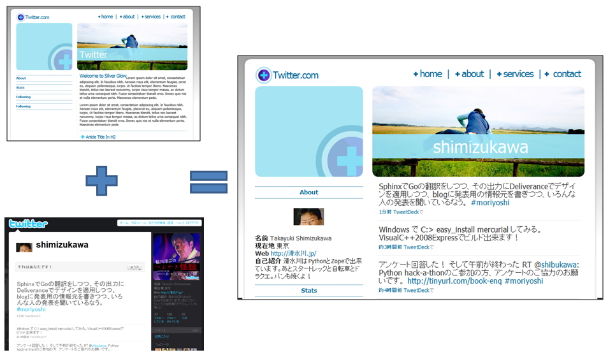Select Stats heading in result page sidebar
The image size is (608, 364).
(309, 290)
